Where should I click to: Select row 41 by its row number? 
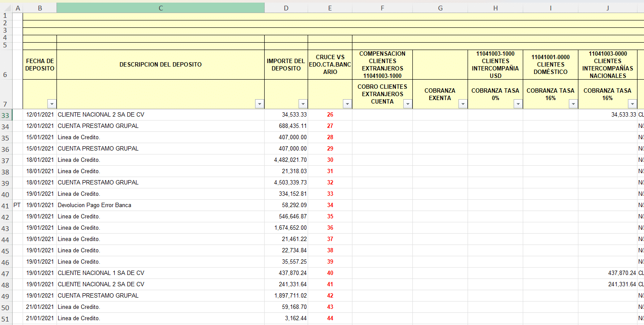6,205
